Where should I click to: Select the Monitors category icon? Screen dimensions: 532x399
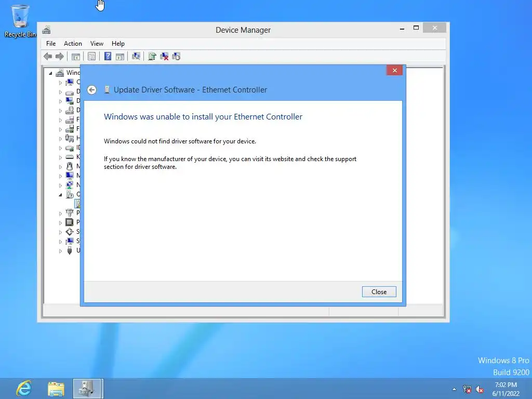(x=70, y=176)
